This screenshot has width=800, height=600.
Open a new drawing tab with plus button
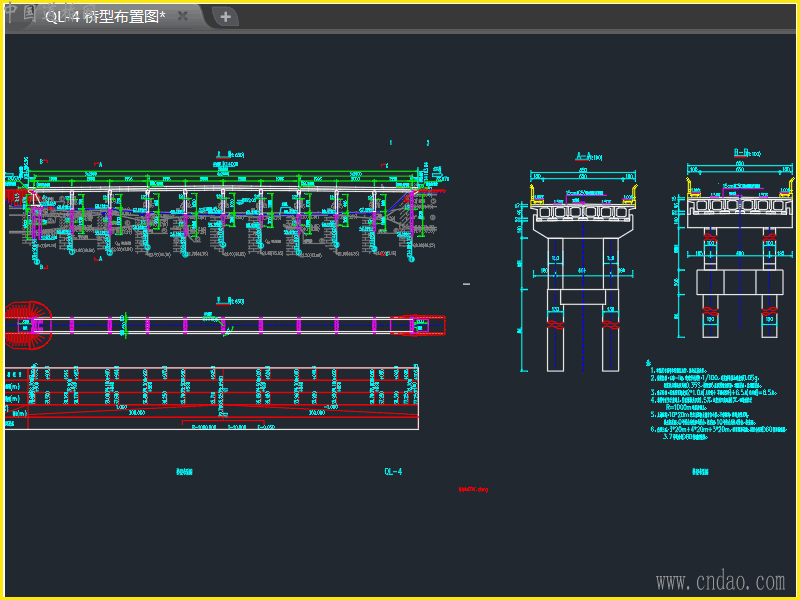pyautogui.click(x=226, y=16)
